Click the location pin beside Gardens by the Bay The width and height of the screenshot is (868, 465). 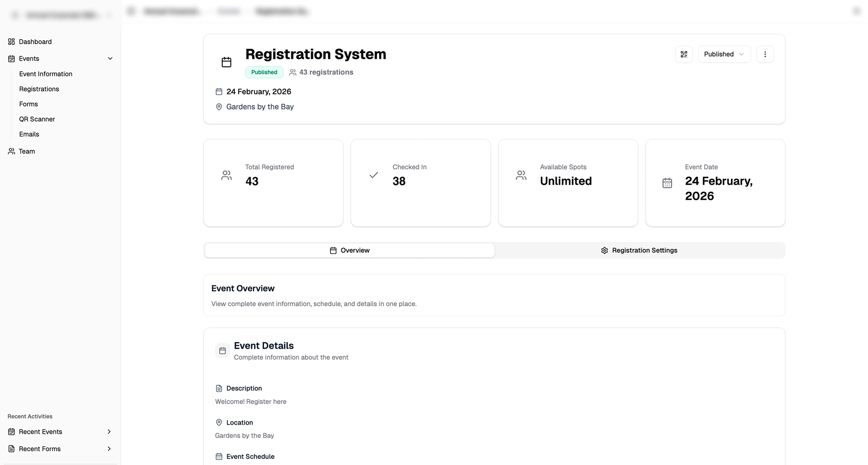pyautogui.click(x=219, y=107)
